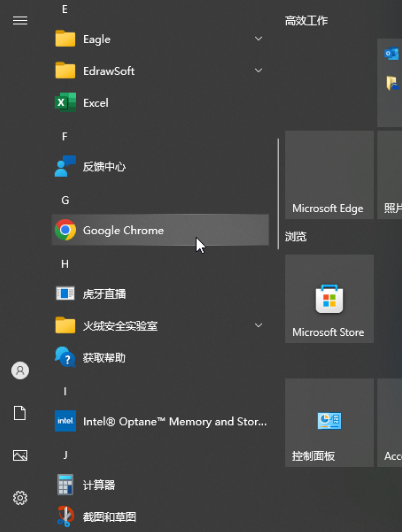Open 反馈中心 Feedback Hub app
This screenshot has height=532, width=402.
coord(160,166)
